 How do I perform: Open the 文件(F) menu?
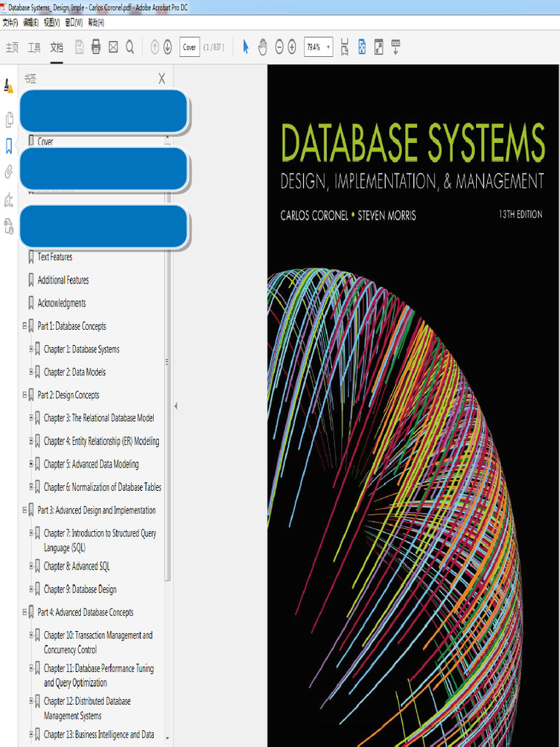(x=10, y=23)
